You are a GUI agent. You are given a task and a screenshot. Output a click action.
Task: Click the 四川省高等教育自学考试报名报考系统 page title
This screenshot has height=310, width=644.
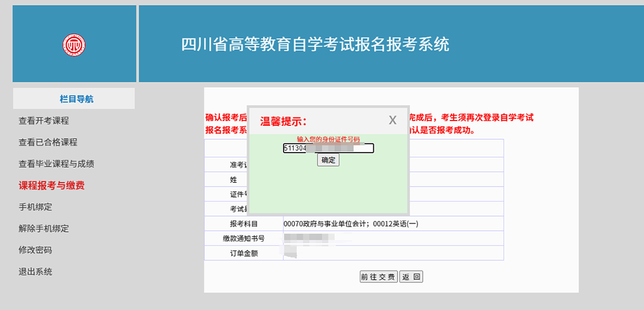[x=315, y=45]
